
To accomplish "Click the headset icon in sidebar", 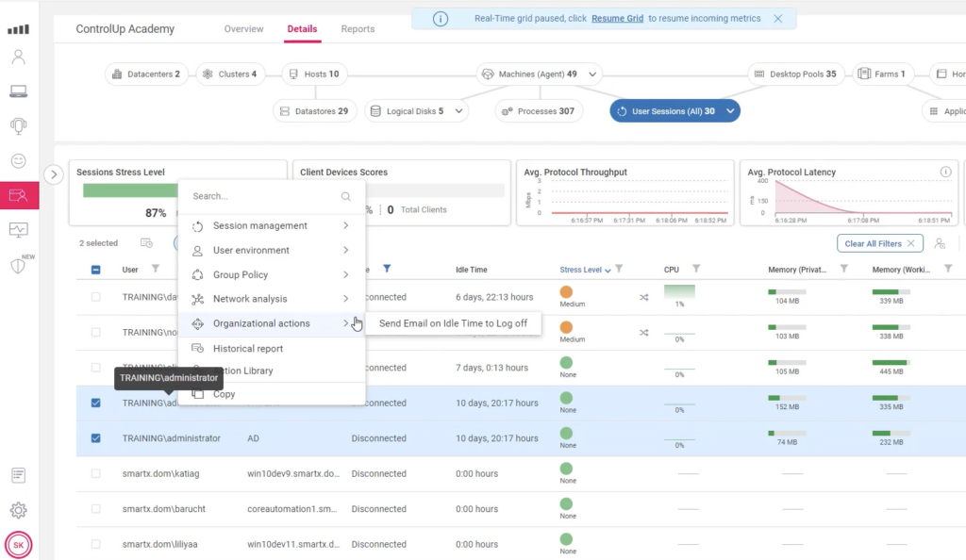I will 19,126.
